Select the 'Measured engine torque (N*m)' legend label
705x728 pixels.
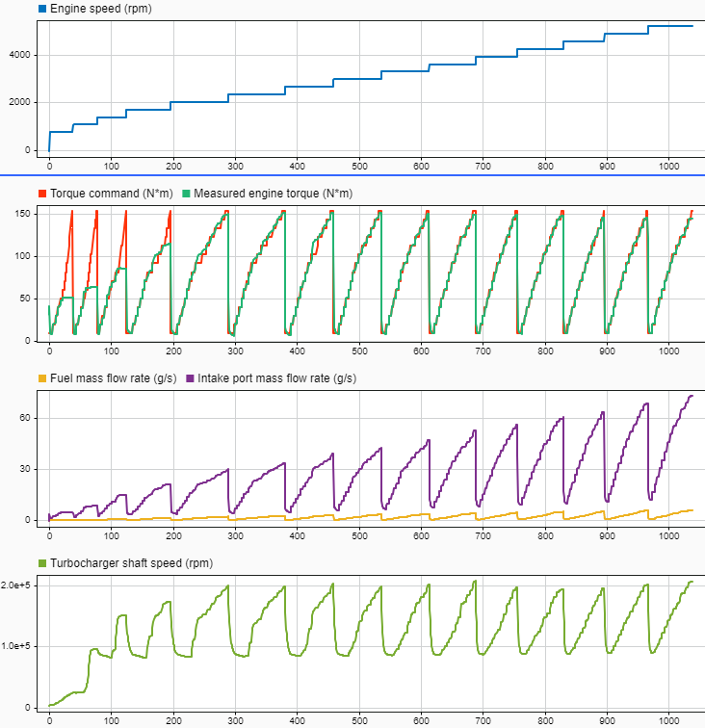(274, 194)
